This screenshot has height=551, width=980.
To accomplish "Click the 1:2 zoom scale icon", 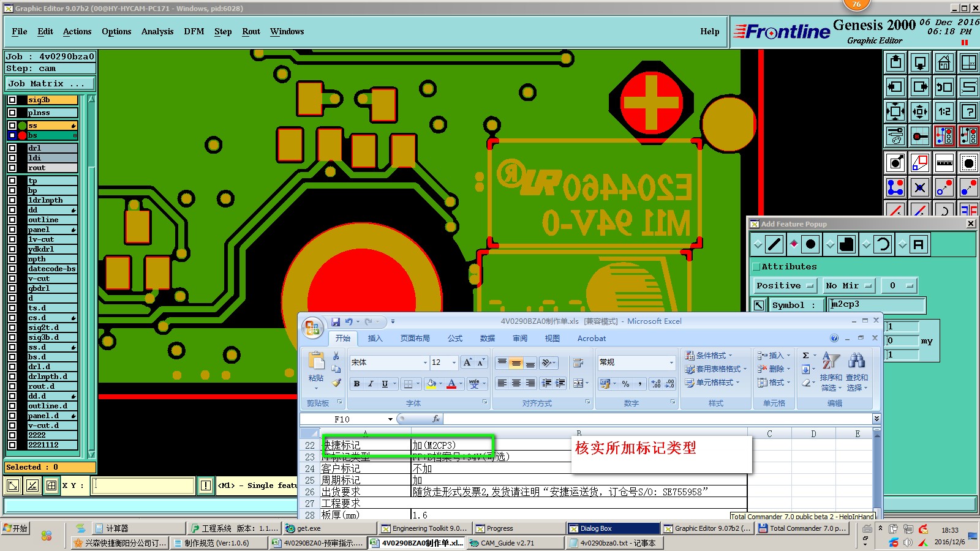I will (x=944, y=111).
